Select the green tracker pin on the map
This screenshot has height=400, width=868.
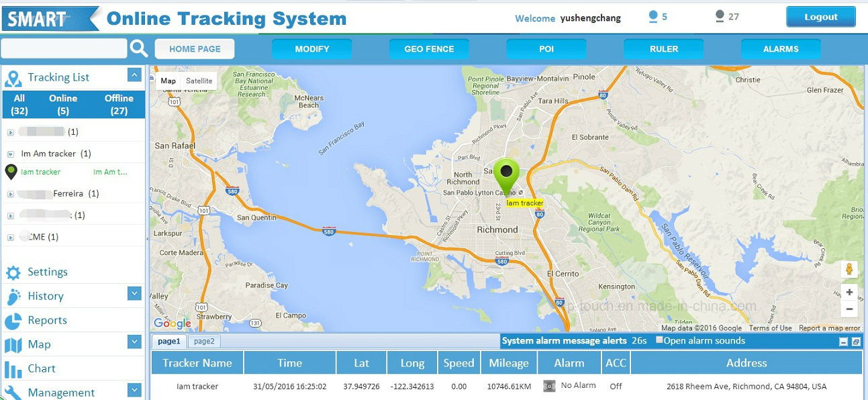tap(507, 177)
